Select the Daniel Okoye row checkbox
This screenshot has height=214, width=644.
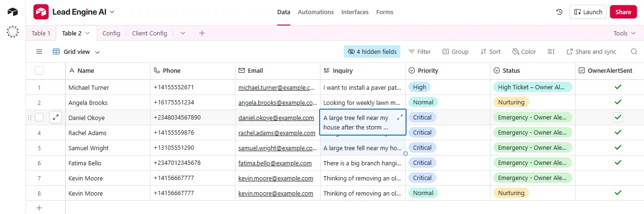pyautogui.click(x=39, y=117)
